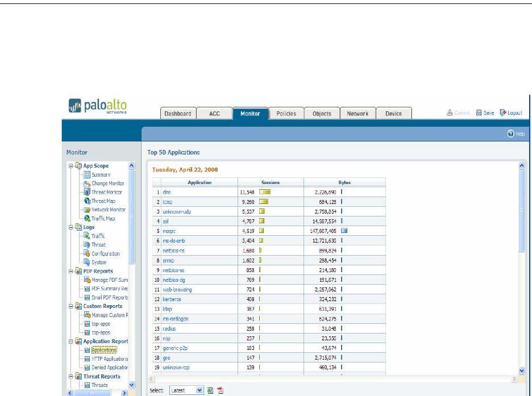The height and width of the screenshot is (396, 532).
Task: Open the Traffic log
Action: pos(98,236)
